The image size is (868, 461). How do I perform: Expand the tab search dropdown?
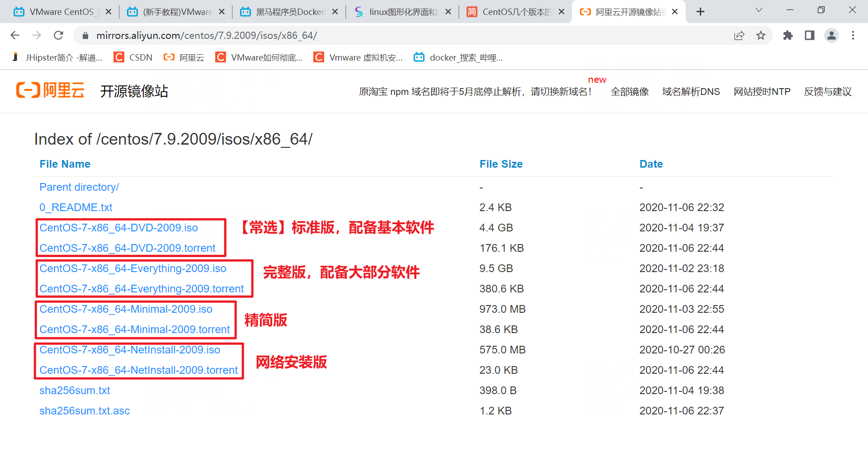[x=759, y=10]
